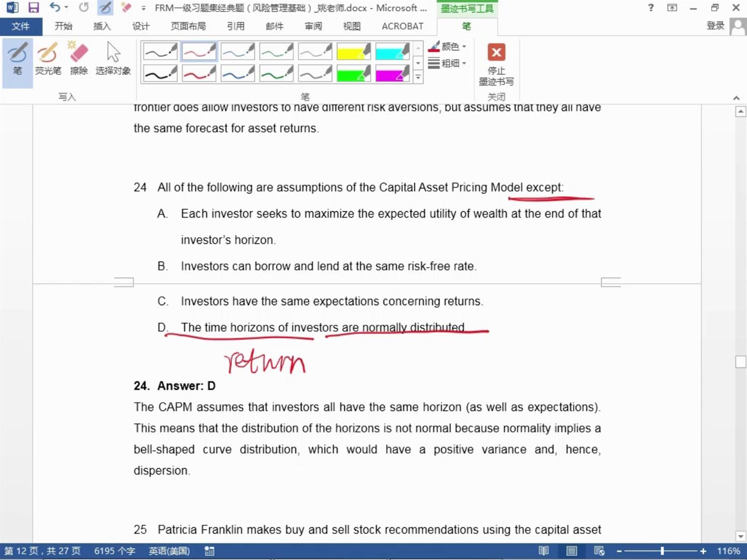Switch to Web Layout view

tap(599, 551)
